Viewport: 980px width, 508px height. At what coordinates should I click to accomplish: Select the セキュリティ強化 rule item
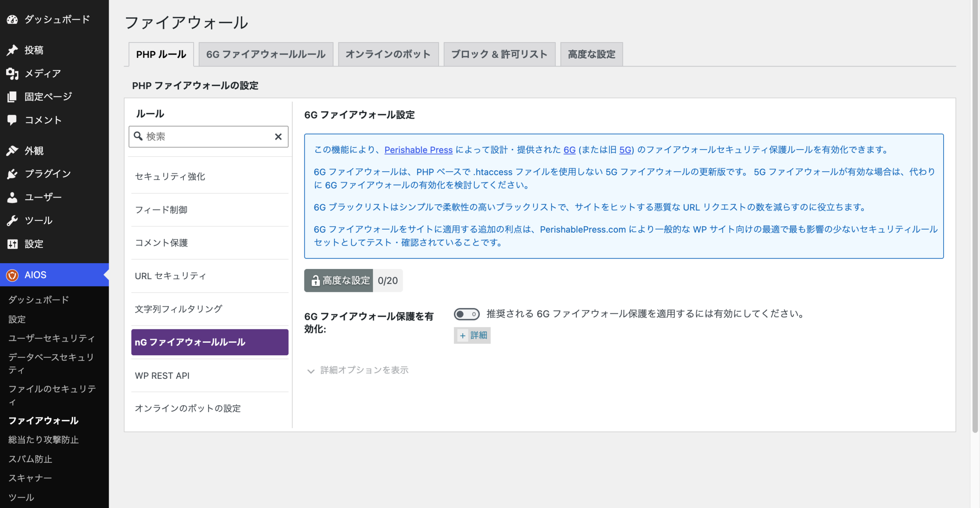210,177
